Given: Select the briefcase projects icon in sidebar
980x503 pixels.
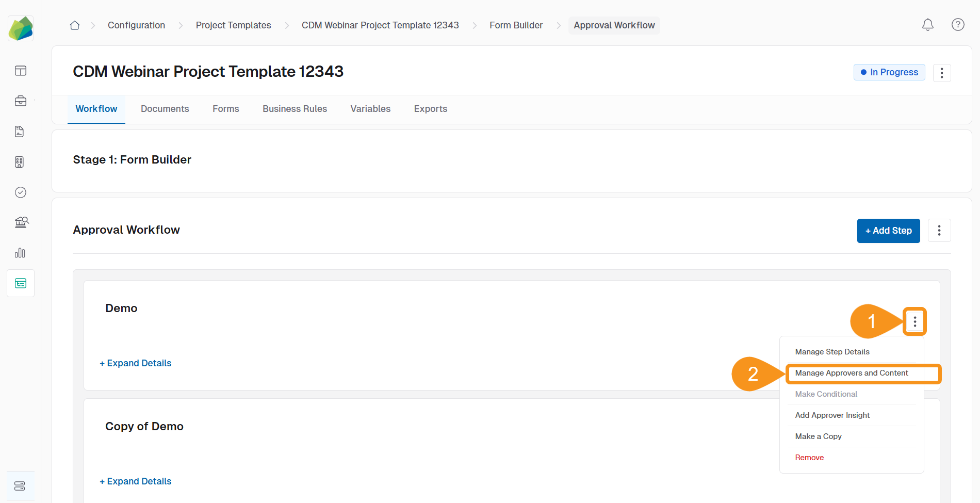Looking at the screenshot, I should 20,101.
